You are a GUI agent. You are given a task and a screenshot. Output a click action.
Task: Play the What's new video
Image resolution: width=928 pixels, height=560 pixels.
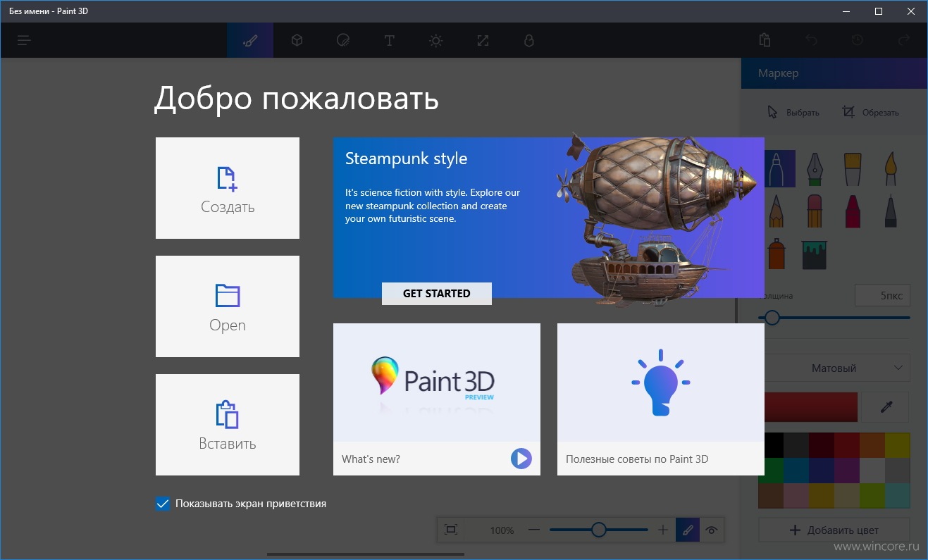tap(521, 459)
